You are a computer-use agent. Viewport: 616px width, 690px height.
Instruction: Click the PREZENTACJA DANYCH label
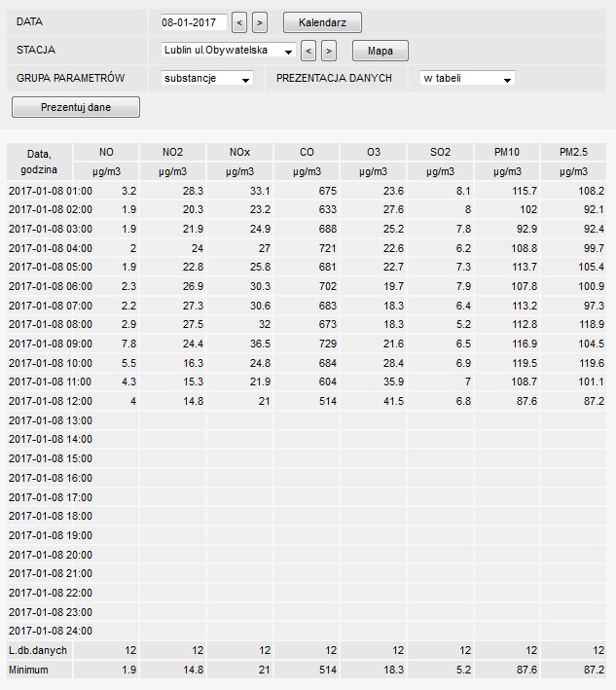[334, 78]
